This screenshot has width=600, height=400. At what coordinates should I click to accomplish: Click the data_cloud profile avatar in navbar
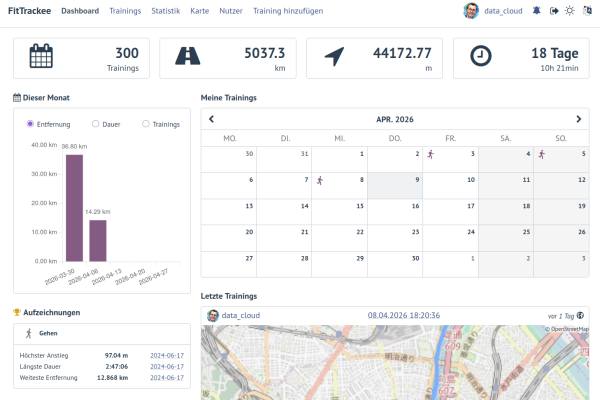(471, 11)
